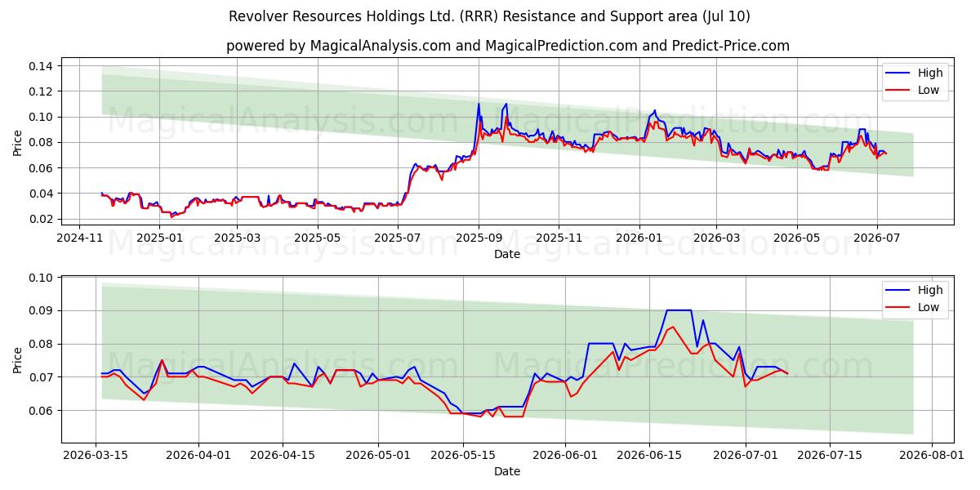The image size is (980, 490).
Task: Click the '2026-07-15' tick label on bottom chart
Action: 831,455
